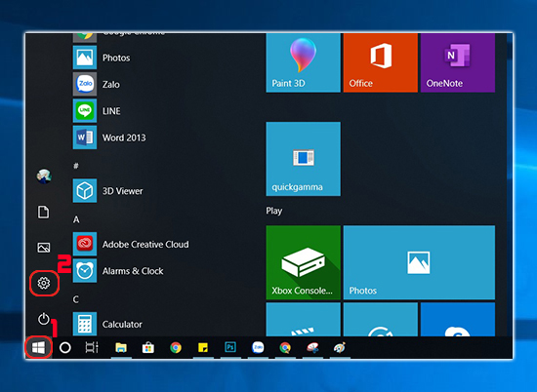Open Task View on the taskbar
This screenshot has width=537, height=392.
[x=92, y=348]
